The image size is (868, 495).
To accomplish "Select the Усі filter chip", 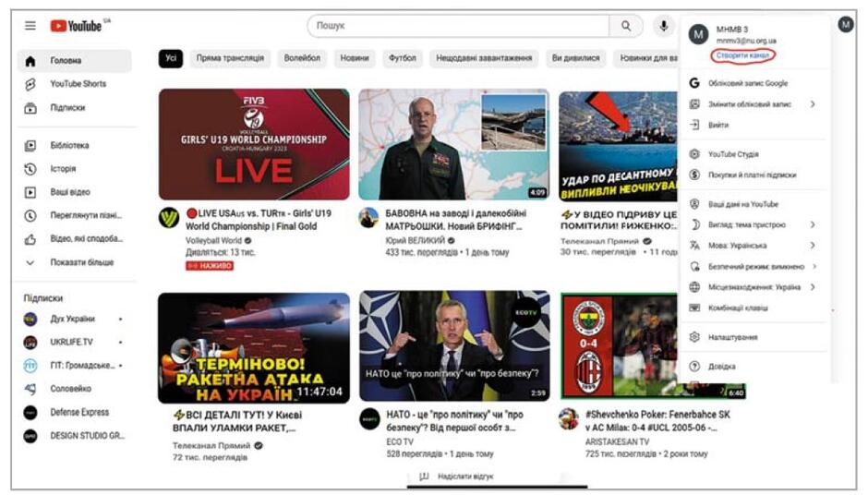I will pos(171,58).
